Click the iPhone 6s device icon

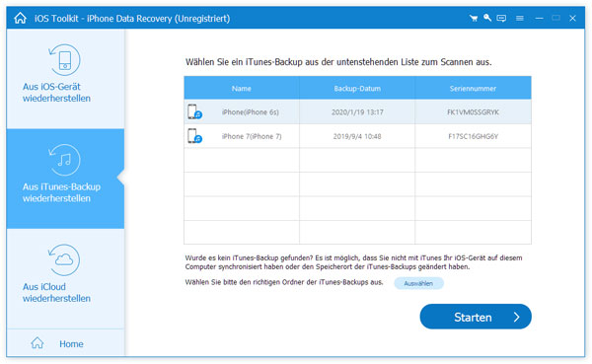click(194, 112)
